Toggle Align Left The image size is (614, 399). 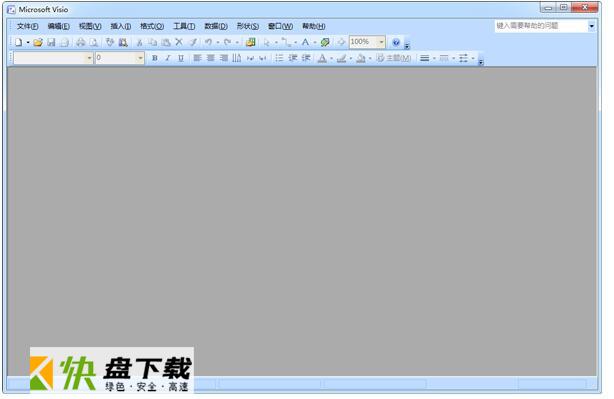(x=197, y=58)
